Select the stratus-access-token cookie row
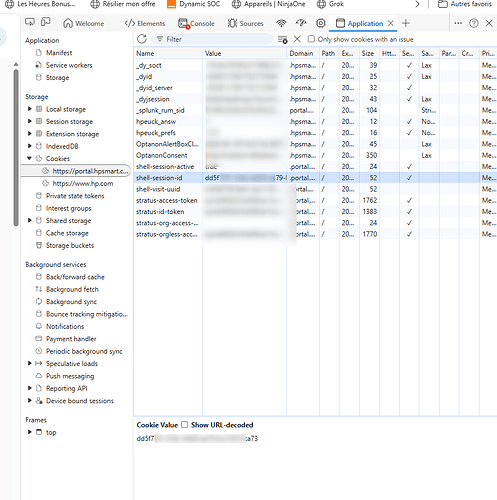The height and width of the screenshot is (500, 497). point(315,200)
